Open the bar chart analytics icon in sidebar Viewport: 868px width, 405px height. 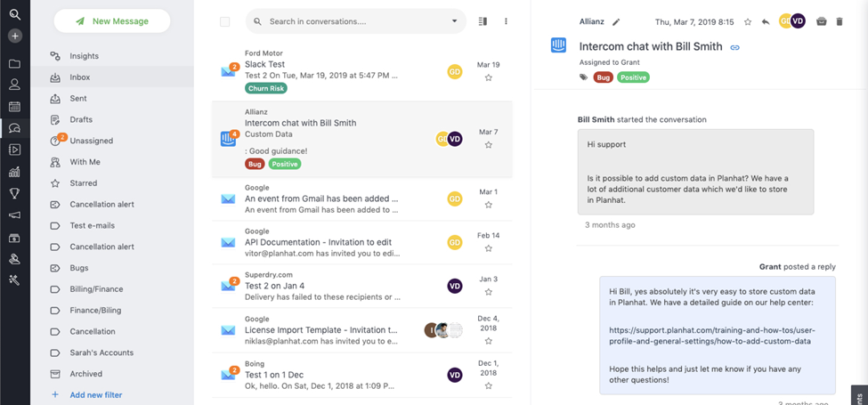(x=15, y=172)
